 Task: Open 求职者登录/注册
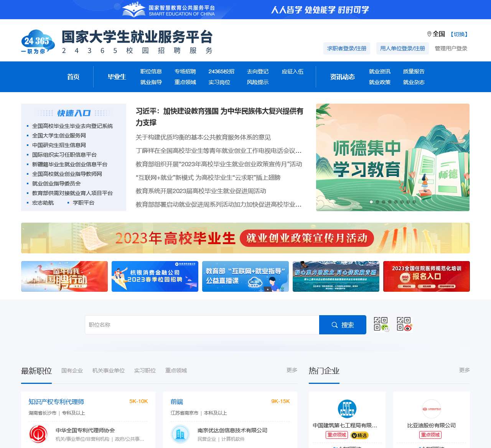(x=347, y=48)
